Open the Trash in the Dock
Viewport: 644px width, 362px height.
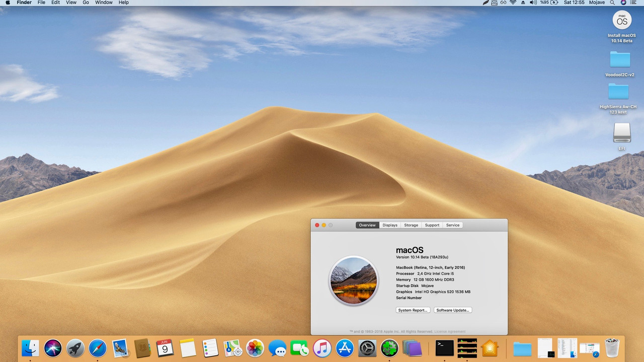coord(612,348)
